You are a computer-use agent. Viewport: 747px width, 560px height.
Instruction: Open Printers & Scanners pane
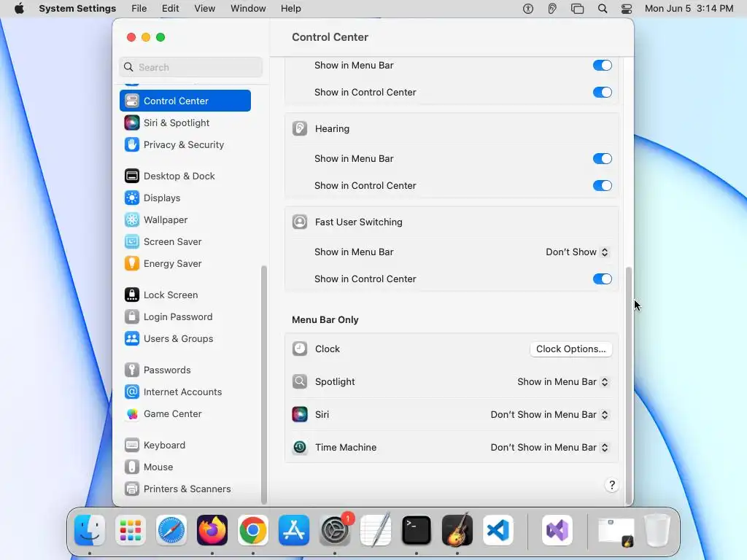(x=185, y=489)
